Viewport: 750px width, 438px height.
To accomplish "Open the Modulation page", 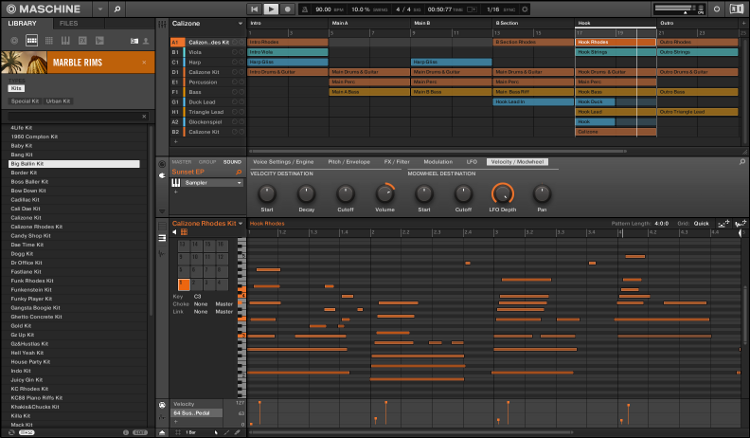I will 438,162.
